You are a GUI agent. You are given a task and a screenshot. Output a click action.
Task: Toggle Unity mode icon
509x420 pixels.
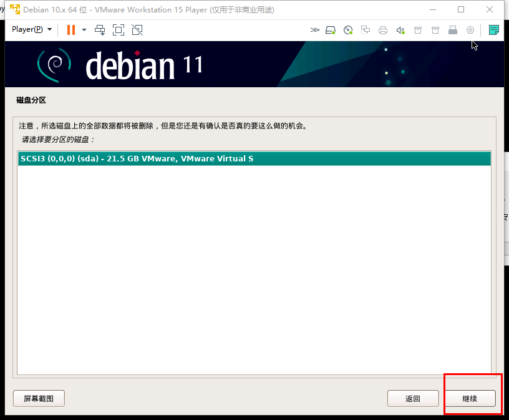137,30
